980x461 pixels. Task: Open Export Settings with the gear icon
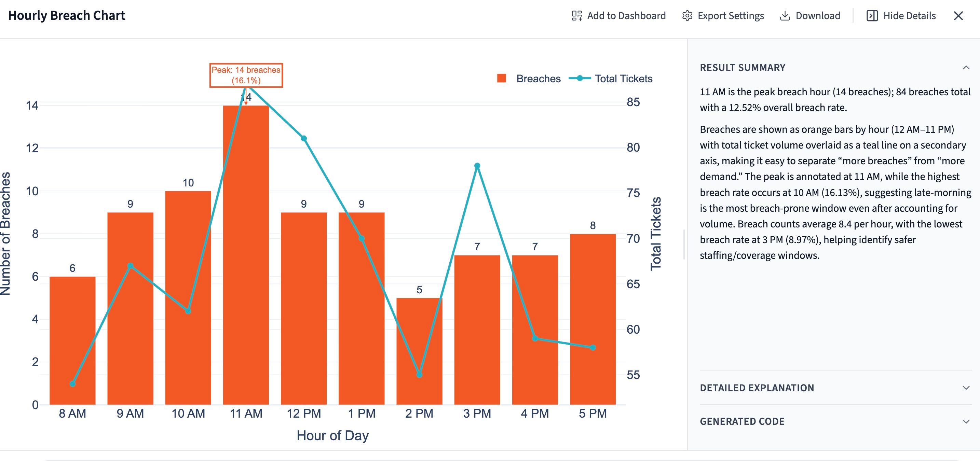[687, 15]
